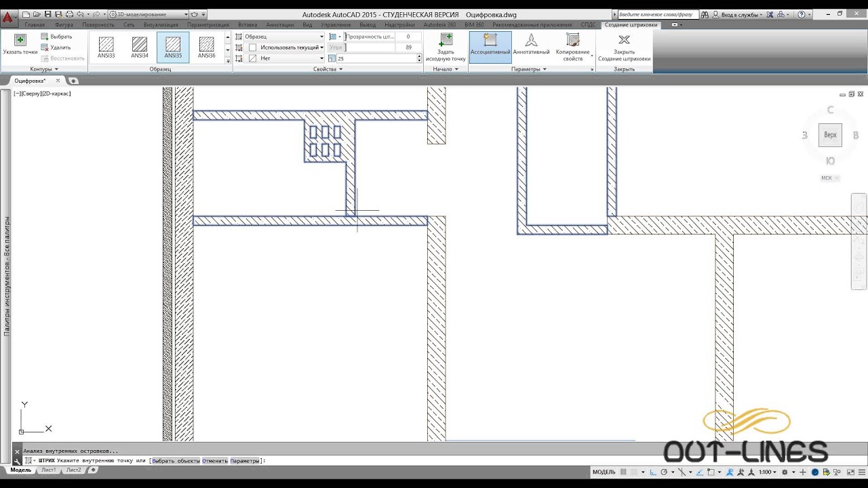Screen dimensions: 868x488
Task: Click the hatch scale field showing 25
Action: (x=376, y=58)
